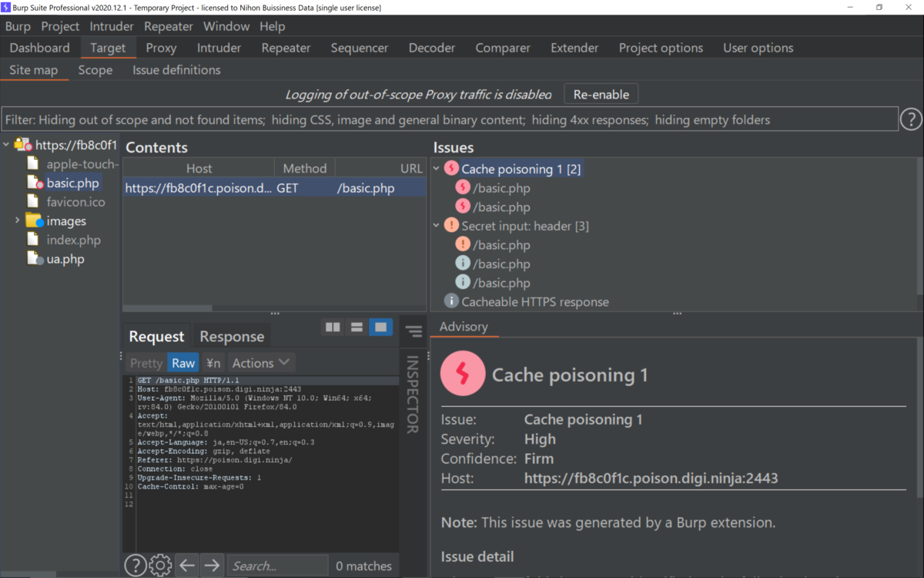
Task: Select the combined single-pane layout icon
Action: (x=380, y=328)
